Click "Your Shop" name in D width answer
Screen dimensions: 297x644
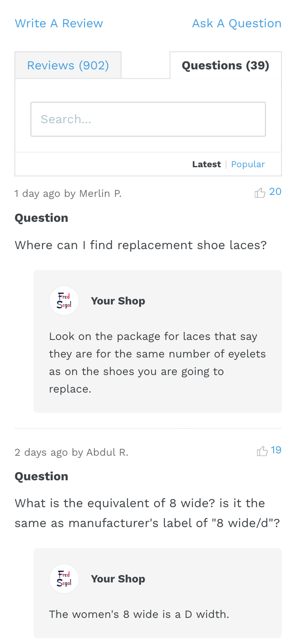click(x=118, y=579)
